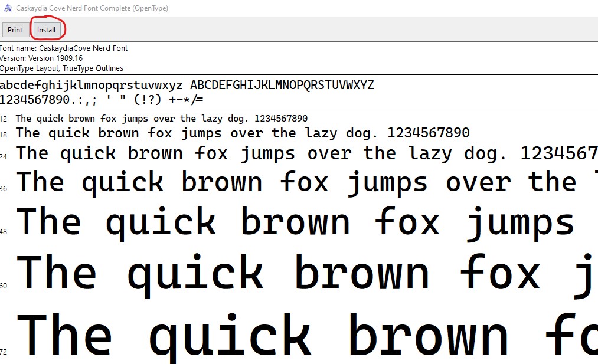Click the 36-point pangram sample line
The width and height of the screenshot is (598, 364).
306,182
